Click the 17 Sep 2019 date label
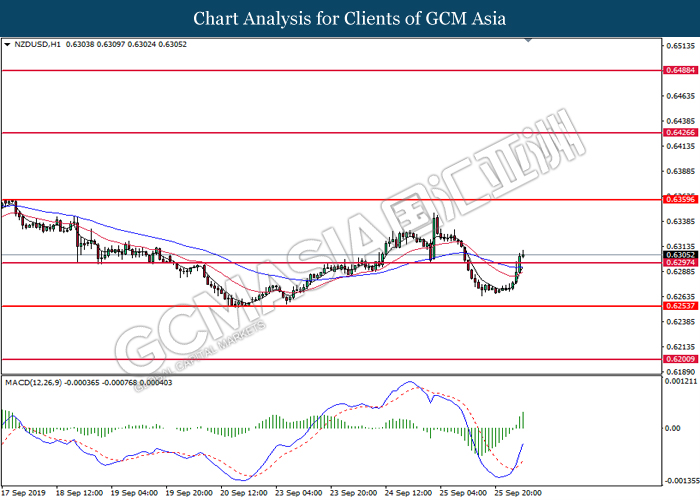700x500 pixels. click(x=24, y=493)
